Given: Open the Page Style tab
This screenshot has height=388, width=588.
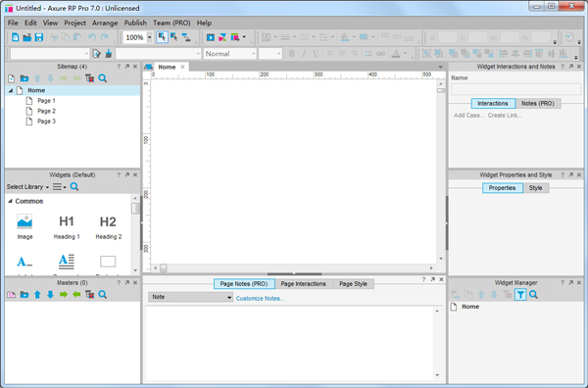Looking at the screenshot, I should coord(353,284).
